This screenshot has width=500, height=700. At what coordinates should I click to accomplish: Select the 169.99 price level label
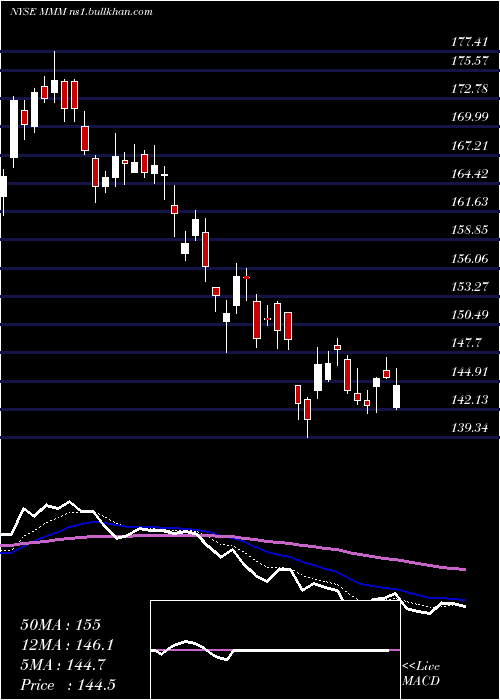point(470,117)
